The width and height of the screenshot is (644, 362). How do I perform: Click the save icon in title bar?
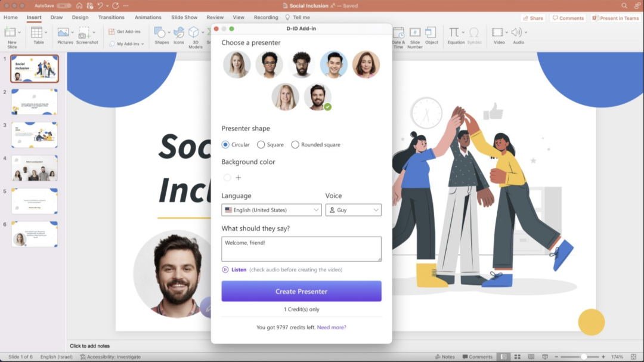89,6
